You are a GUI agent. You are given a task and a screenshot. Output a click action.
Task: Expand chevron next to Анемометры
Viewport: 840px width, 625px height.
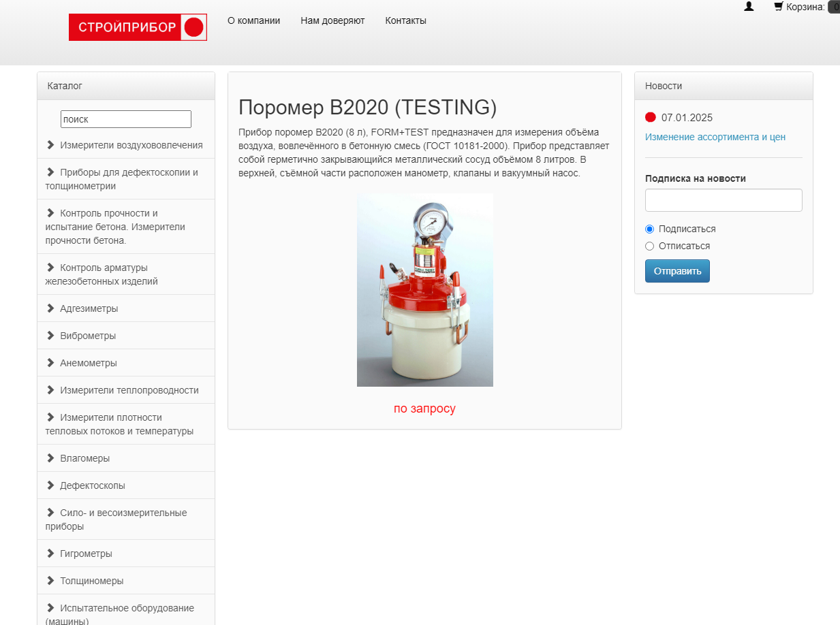(50, 363)
